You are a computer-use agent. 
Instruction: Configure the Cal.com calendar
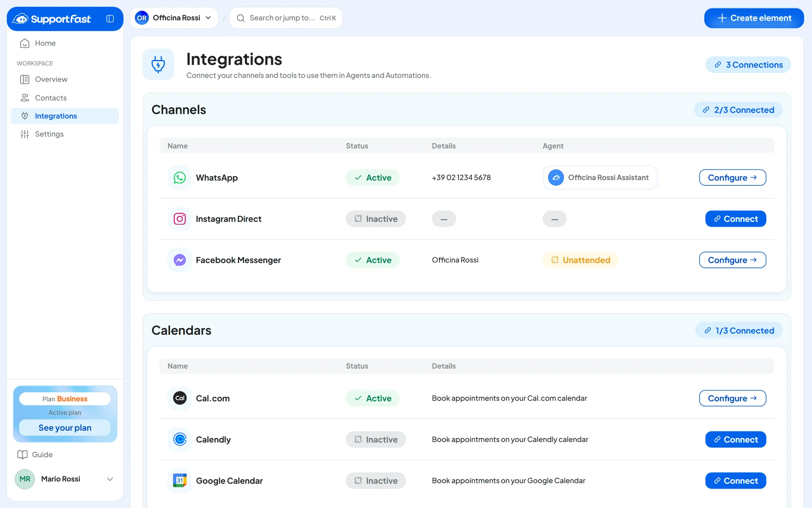732,398
